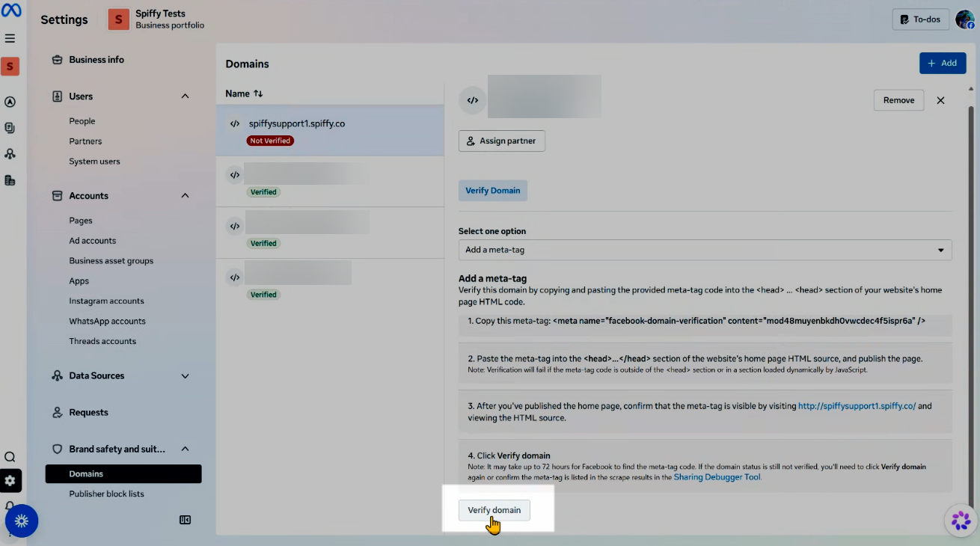Click the Business info briefcase icon
Viewport: 980px width, 546px height.
[x=57, y=60]
